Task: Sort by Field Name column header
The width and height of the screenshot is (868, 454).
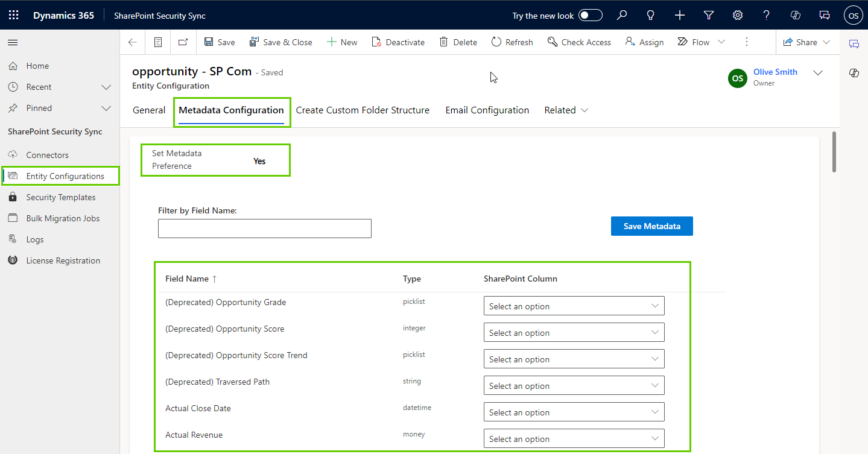Action: (x=187, y=279)
